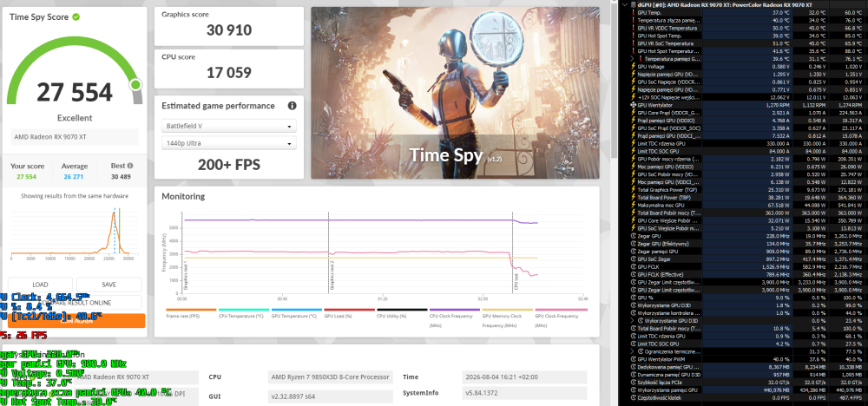Click the fan icon beside GPU Wentylator
The height and width of the screenshot is (406, 868).
[x=635, y=105]
